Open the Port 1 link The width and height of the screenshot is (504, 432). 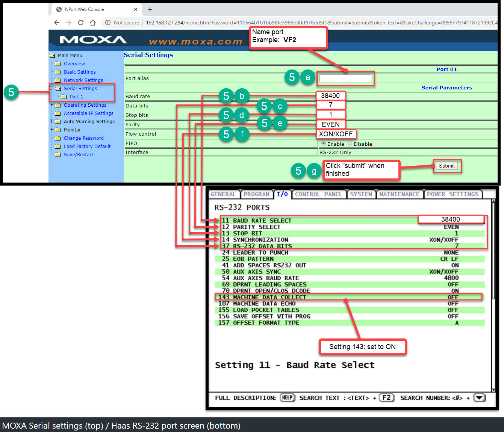tap(77, 97)
